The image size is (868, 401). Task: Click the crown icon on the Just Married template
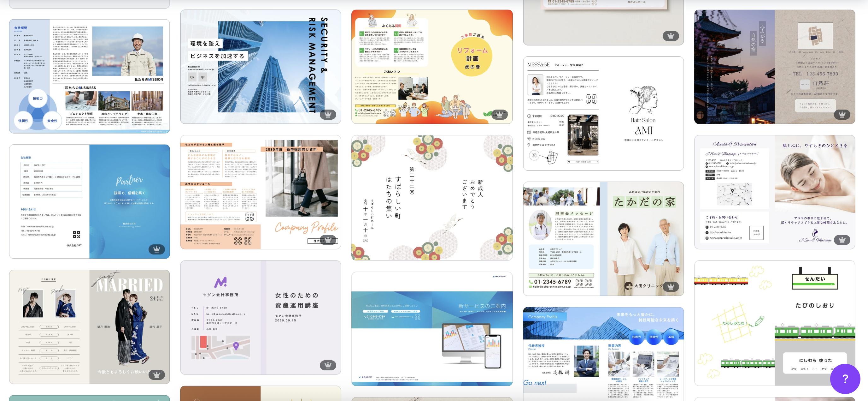157,374
